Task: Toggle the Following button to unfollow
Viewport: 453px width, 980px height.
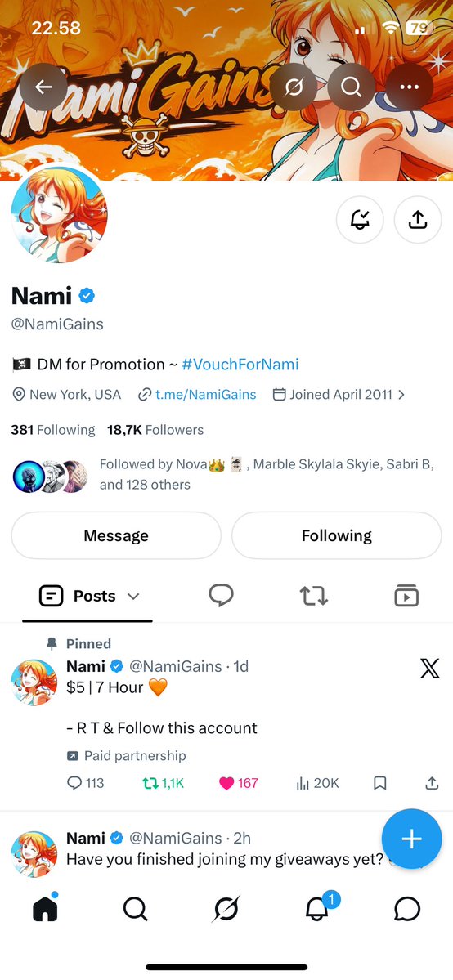Action: coord(337,535)
